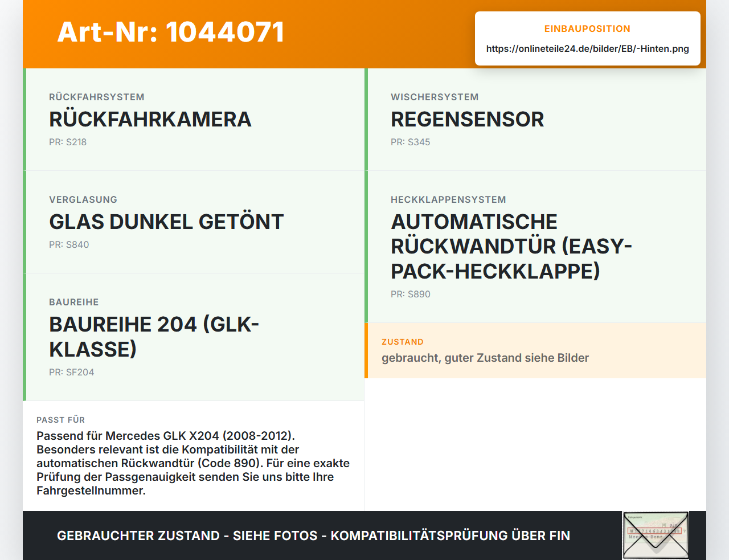The height and width of the screenshot is (560, 729).
Task: Click the EINBAUPOSITION label
Action: (x=587, y=28)
